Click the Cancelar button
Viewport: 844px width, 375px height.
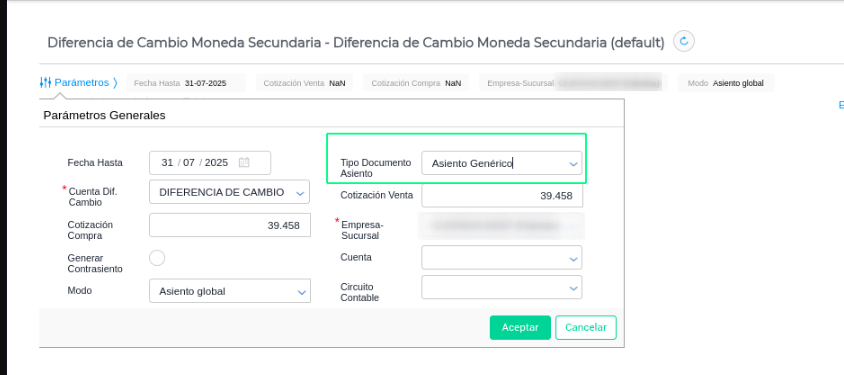click(586, 328)
